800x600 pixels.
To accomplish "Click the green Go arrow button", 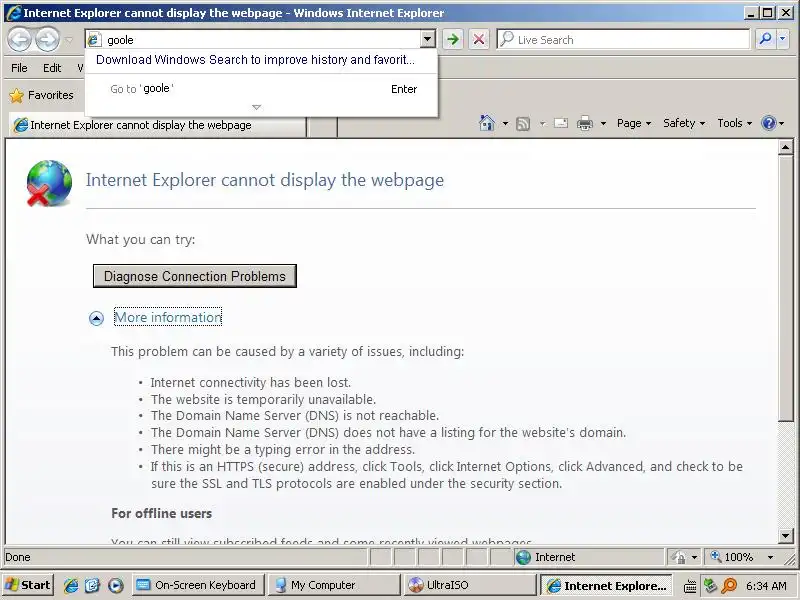I will tap(453, 39).
